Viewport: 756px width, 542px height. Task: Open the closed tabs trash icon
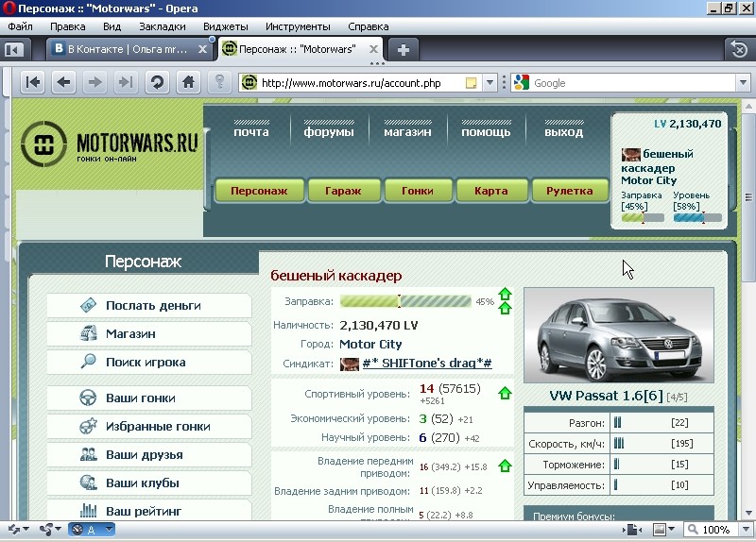click(739, 49)
